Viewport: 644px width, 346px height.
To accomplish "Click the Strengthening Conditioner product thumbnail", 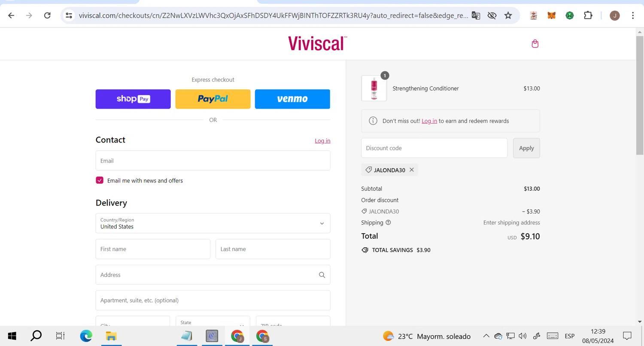I will pos(374,88).
